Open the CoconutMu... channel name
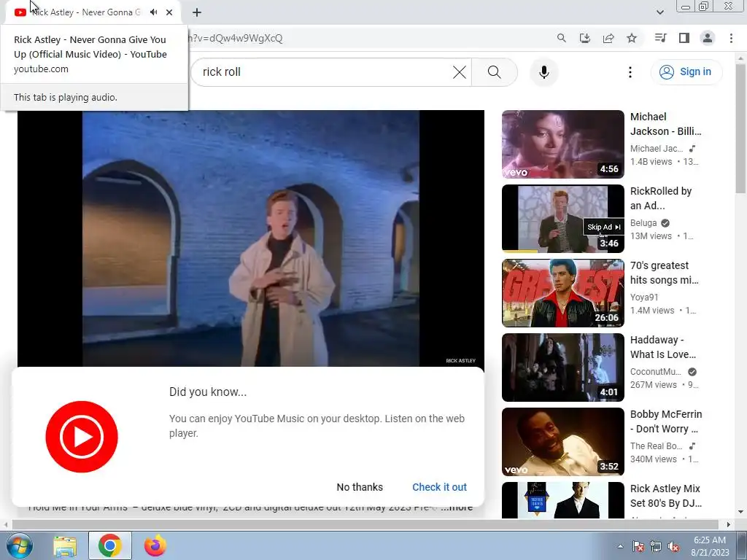 click(x=656, y=371)
